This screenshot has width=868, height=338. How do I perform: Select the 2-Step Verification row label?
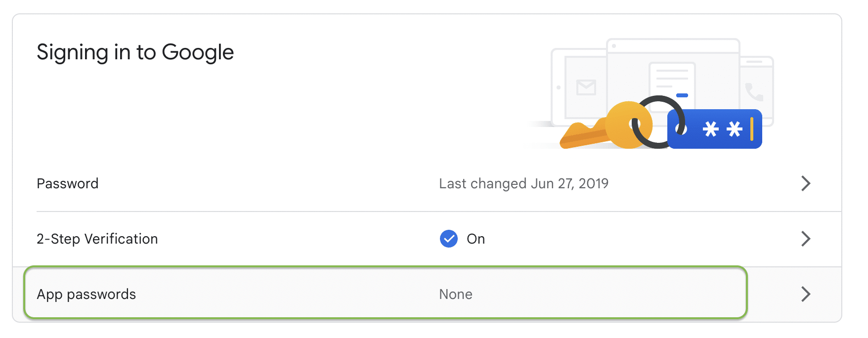pos(97,239)
